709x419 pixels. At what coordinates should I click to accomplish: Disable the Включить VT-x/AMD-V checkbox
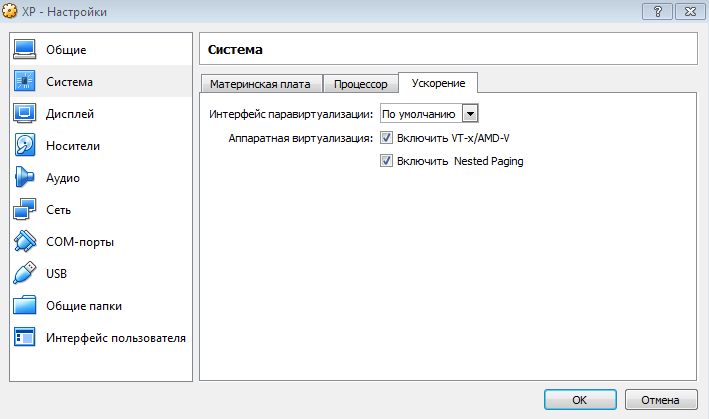[387, 138]
